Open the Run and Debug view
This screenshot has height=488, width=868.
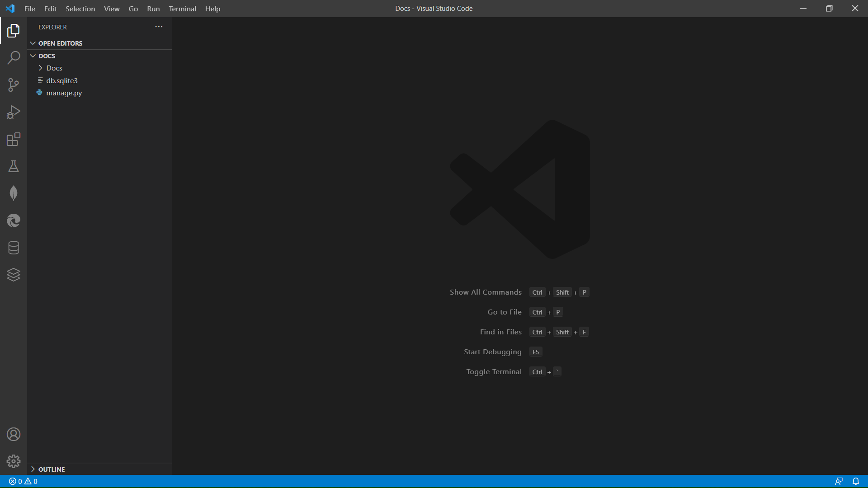click(14, 112)
